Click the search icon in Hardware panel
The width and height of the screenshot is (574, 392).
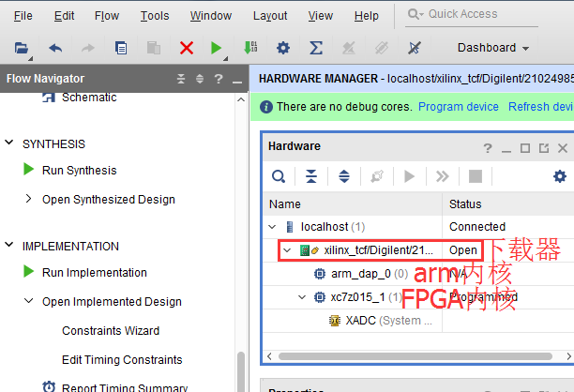[x=279, y=176]
